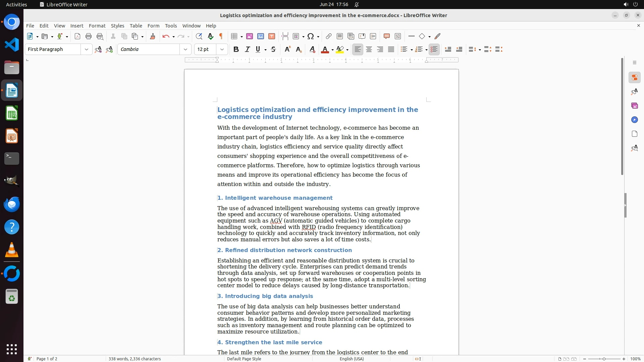The image size is (644, 362).
Task: Click the Insert Image icon
Action: 249,37
